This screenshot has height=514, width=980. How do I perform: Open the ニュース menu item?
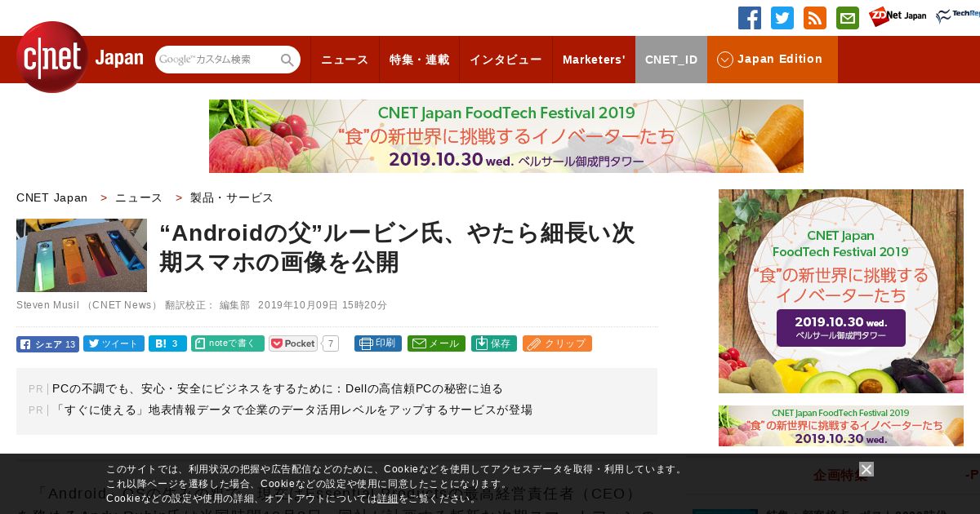click(x=345, y=60)
